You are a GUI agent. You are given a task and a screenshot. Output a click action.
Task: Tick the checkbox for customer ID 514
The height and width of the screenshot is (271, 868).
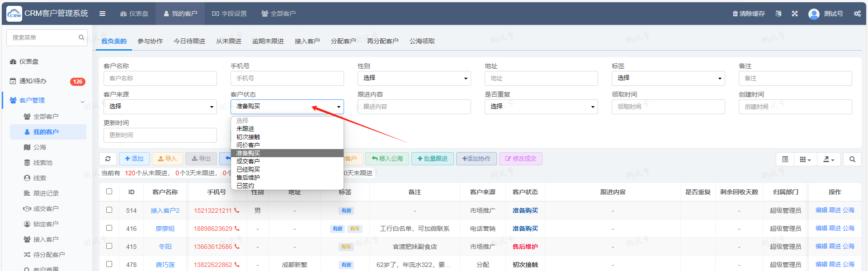point(109,210)
